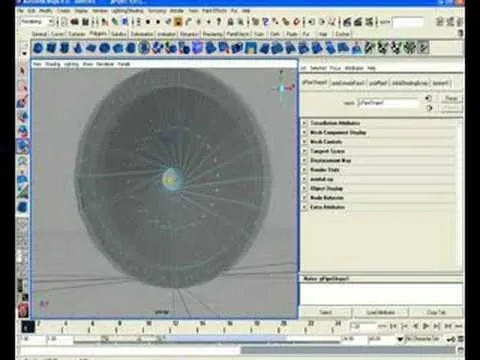Click the current frame input field
Viewport: 480px width, 360px height.
point(363,327)
